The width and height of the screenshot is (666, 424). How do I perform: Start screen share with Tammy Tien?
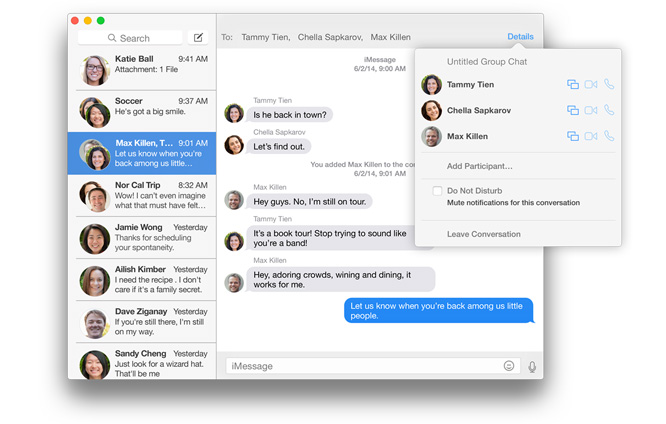(573, 85)
